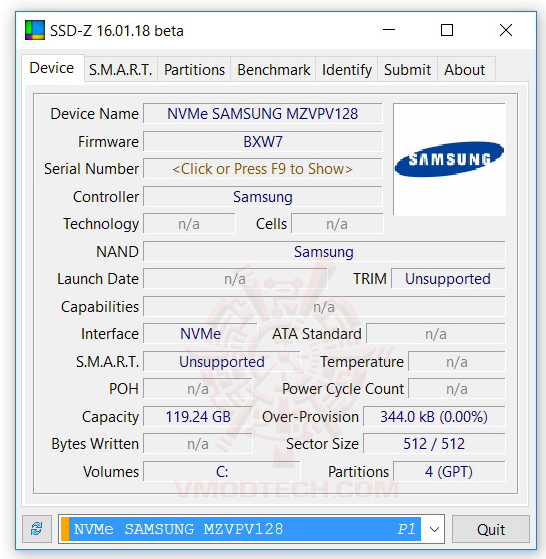Click the SSD-Z 16.01.18 beta title text
Screen dimensions: 546x559
pyautogui.click(x=117, y=31)
